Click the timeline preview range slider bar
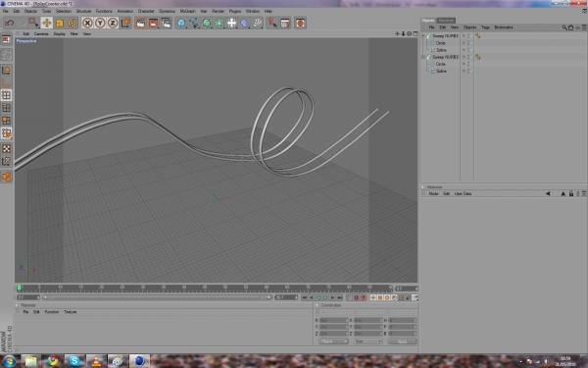Screen dimensions: 588x368 (157, 297)
